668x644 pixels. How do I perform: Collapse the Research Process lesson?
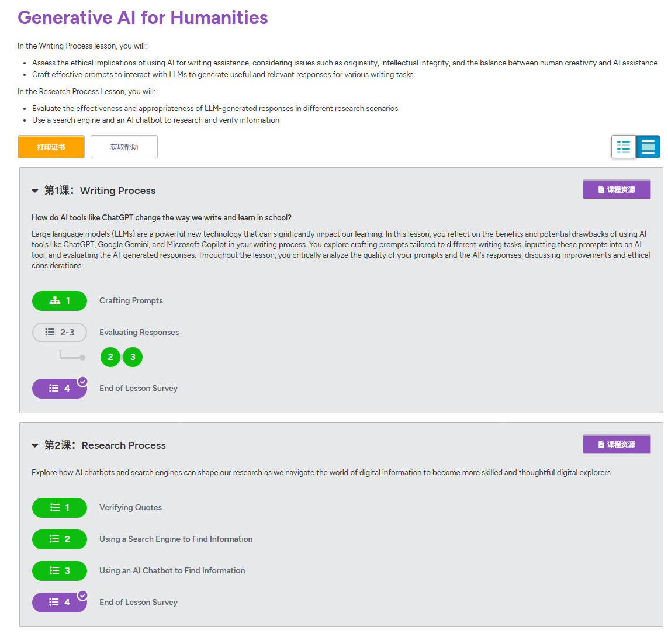[35, 445]
